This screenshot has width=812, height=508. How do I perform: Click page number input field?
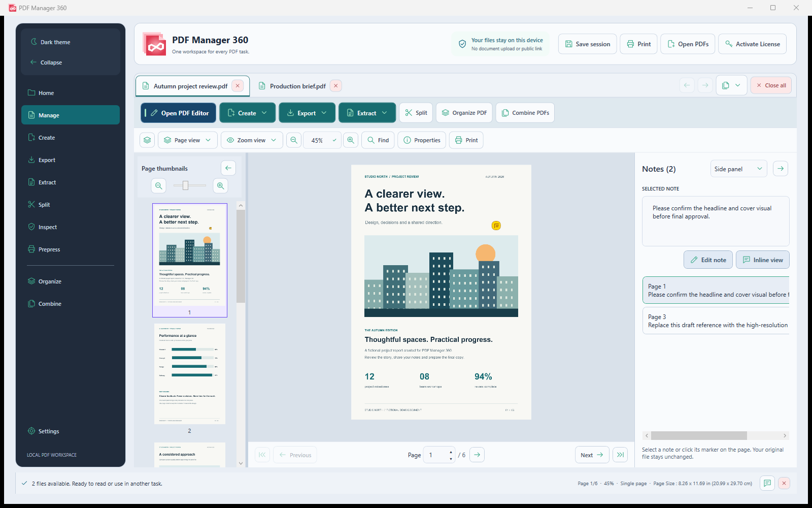pyautogui.click(x=439, y=455)
